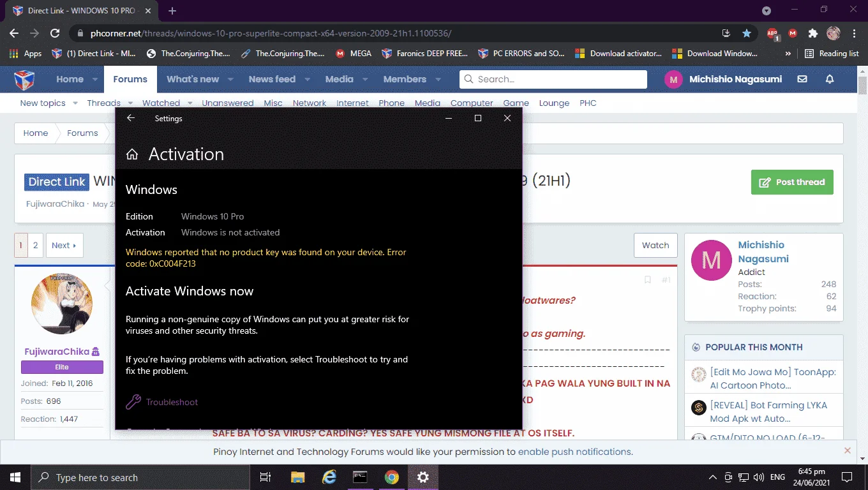Click Troubleshoot link in Activation settings
Image resolution: width=868 pixels, height=490 pixels.
[x=172, y=402]
